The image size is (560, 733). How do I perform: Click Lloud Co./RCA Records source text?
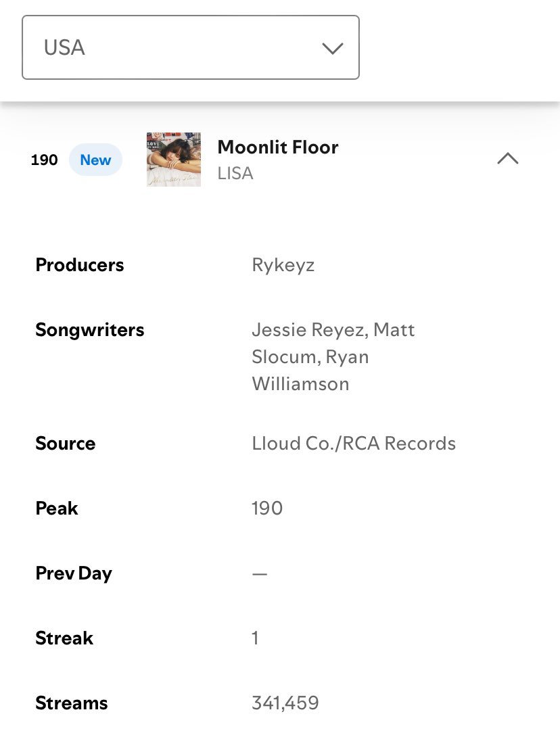[x=354, y=444]
